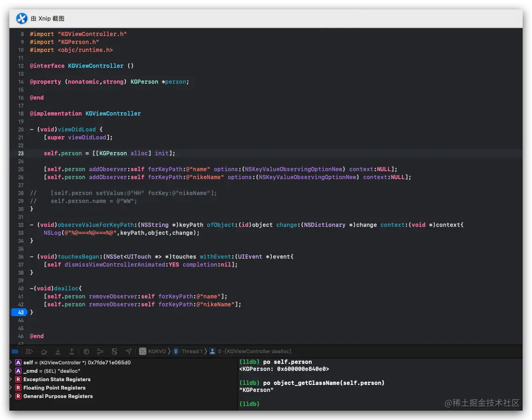Click the Xnip app icon in title bar
The height and width of the screenshot is (420, 532).
pos(22,18)
